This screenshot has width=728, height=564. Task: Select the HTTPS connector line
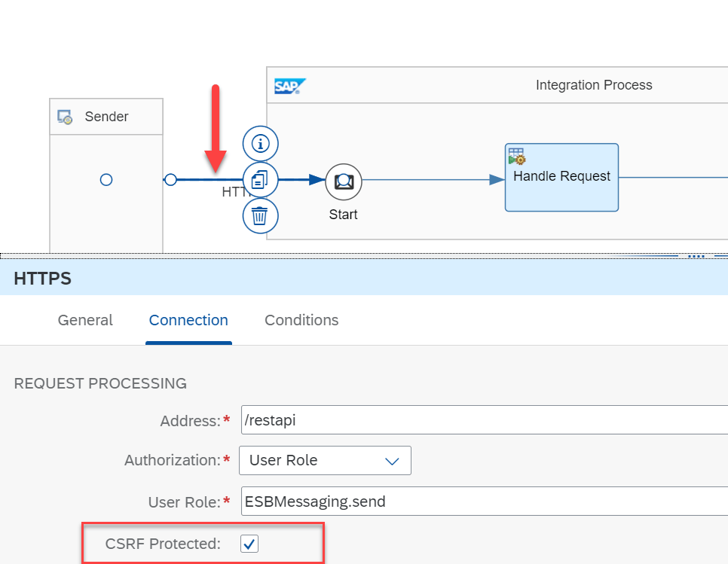click(x=203, y=180)
